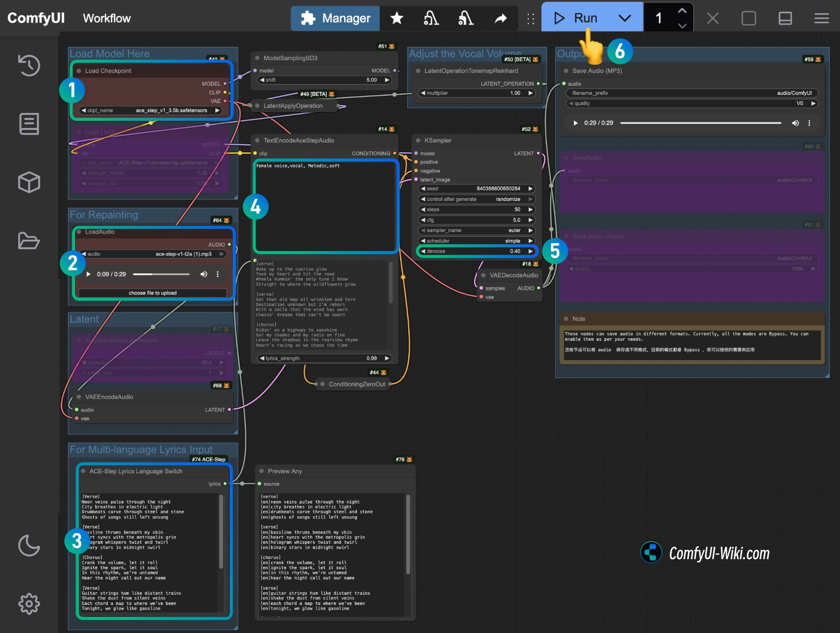The width and height of the screenshot is (840, 633).
Task: Collapse the LatentOperationTonemapReinhard node
Action: point(418,71)
